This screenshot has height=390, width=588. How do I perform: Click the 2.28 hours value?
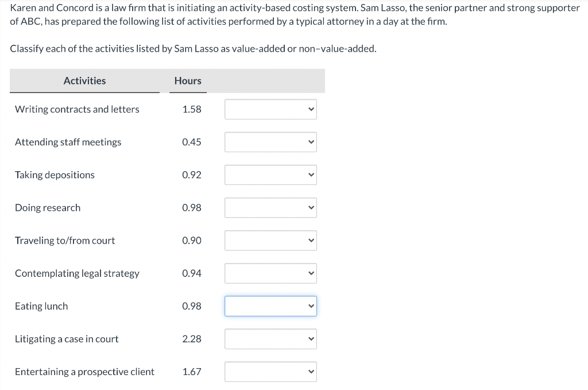(192, 339)
